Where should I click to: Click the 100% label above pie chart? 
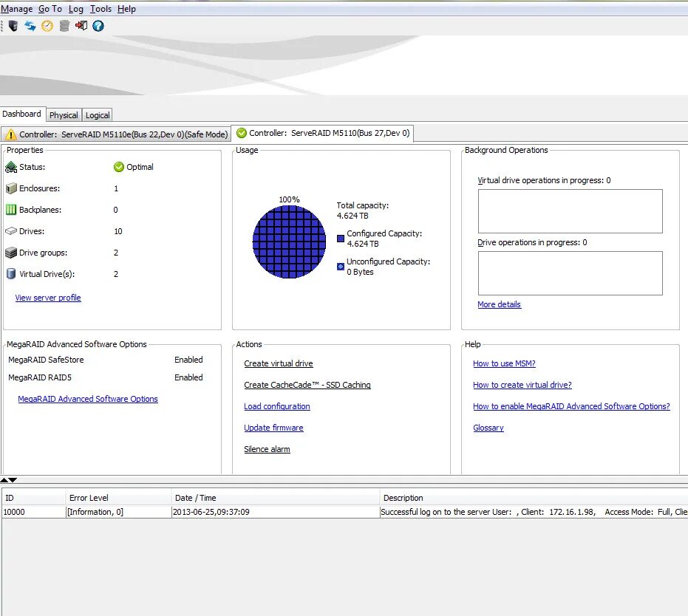tap(290, 199)
